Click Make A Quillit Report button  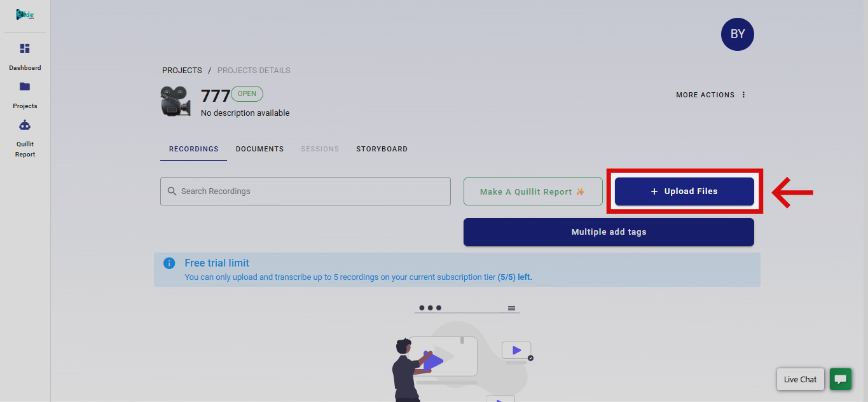(533, 191)
